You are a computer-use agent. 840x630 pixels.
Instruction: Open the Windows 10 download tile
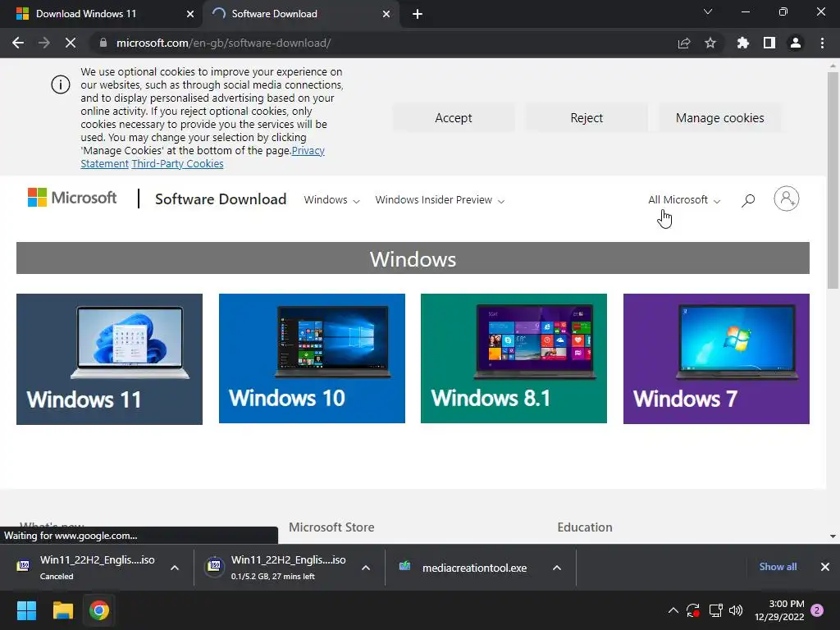point(312,358)
